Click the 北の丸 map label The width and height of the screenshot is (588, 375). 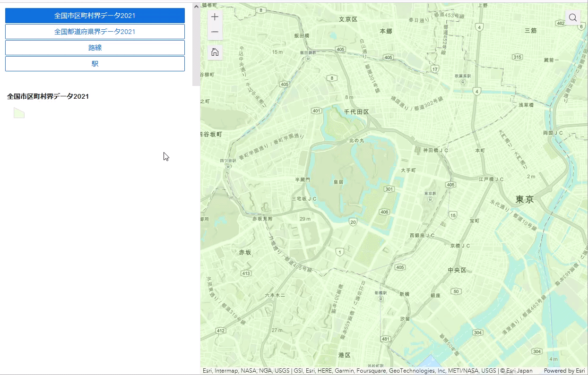tap(357, 141)
